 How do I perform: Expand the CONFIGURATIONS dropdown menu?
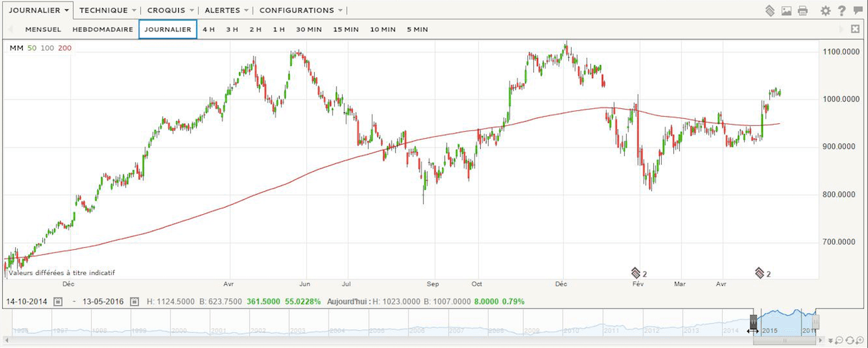click(x=301, y=11)
